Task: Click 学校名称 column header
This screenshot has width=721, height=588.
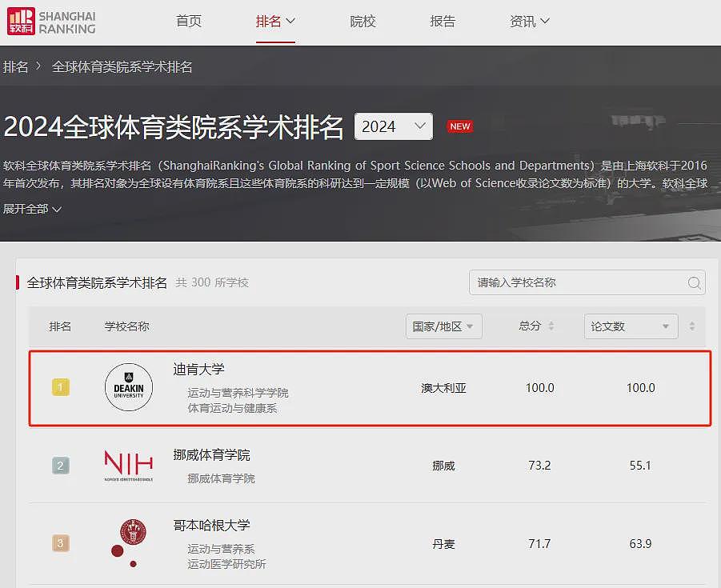Action: 127,326
